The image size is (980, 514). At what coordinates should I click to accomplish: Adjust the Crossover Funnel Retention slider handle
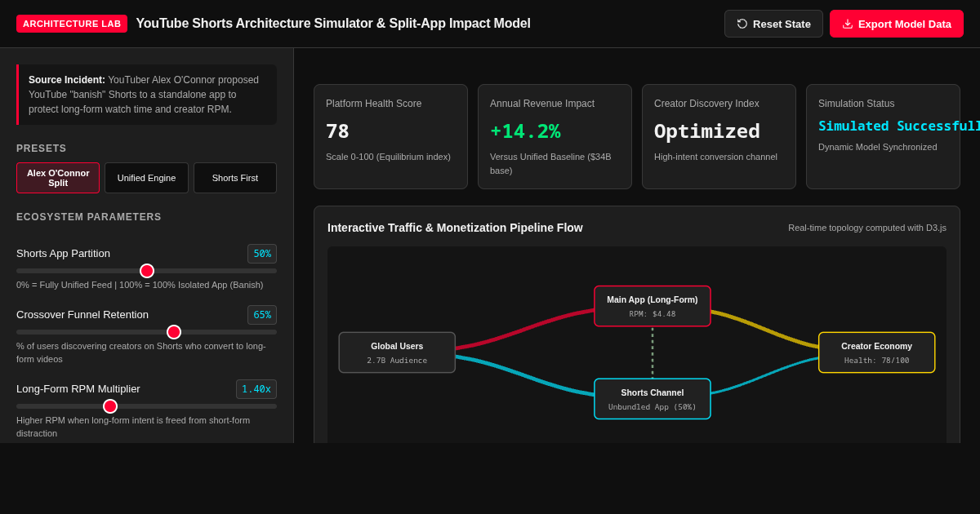pyautogui.click(x=174, y=332)
